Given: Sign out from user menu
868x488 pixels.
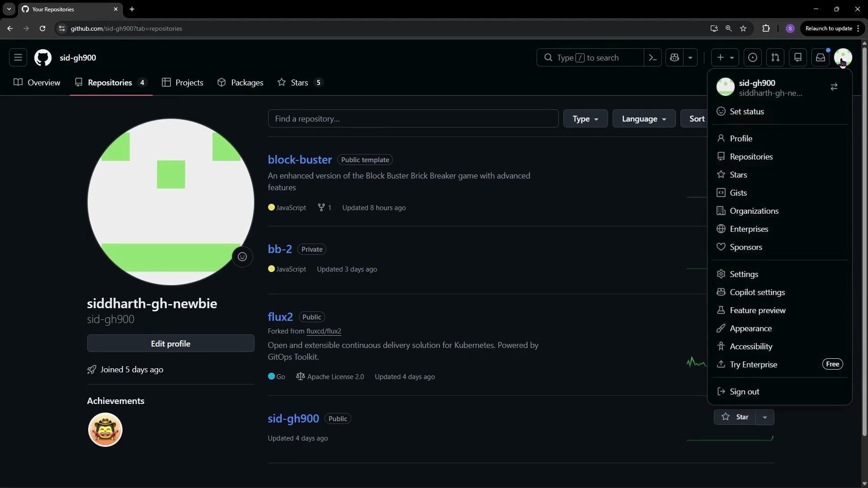Looking at the screenshot, I should (780, 391).
